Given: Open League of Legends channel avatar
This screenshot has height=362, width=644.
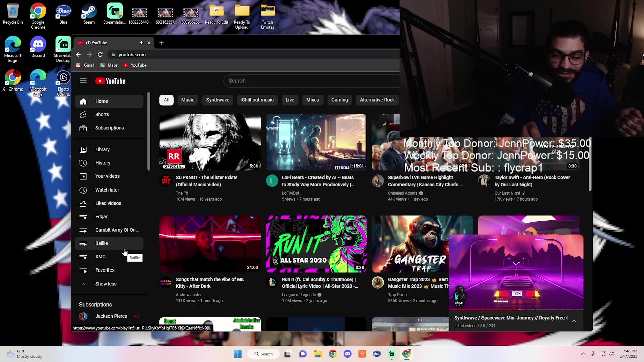Looking at the screenshot, I should pyautogui.click(x=272, y=283).
